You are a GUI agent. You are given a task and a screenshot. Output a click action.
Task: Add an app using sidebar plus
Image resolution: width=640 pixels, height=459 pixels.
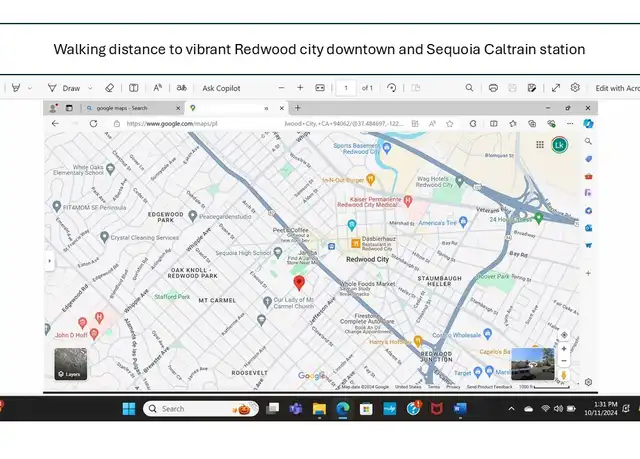coord(588,273)
